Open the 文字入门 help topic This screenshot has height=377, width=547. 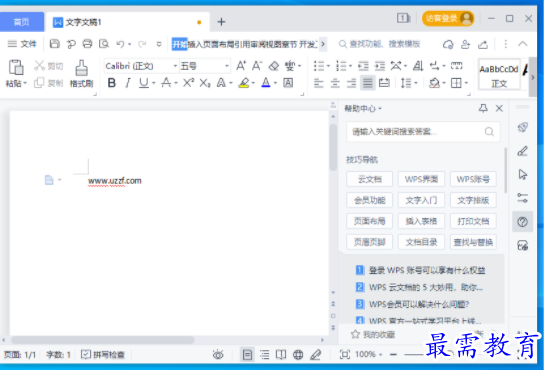tap(421, 200)
